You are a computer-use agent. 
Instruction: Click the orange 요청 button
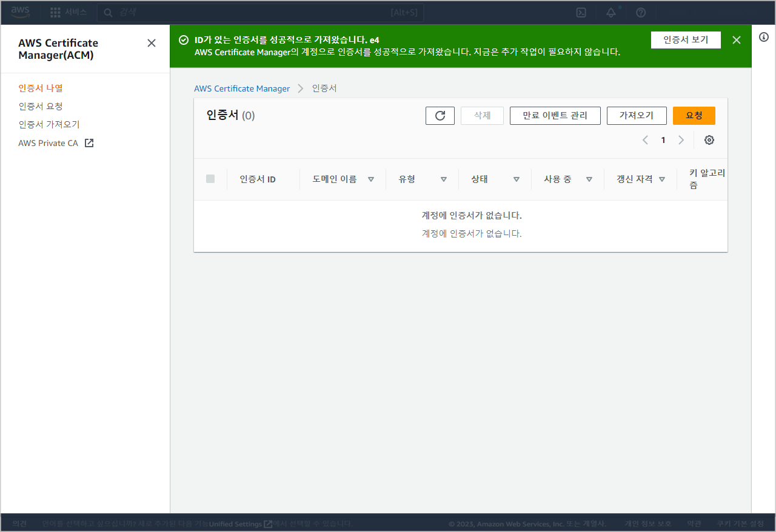pos(694,116)
